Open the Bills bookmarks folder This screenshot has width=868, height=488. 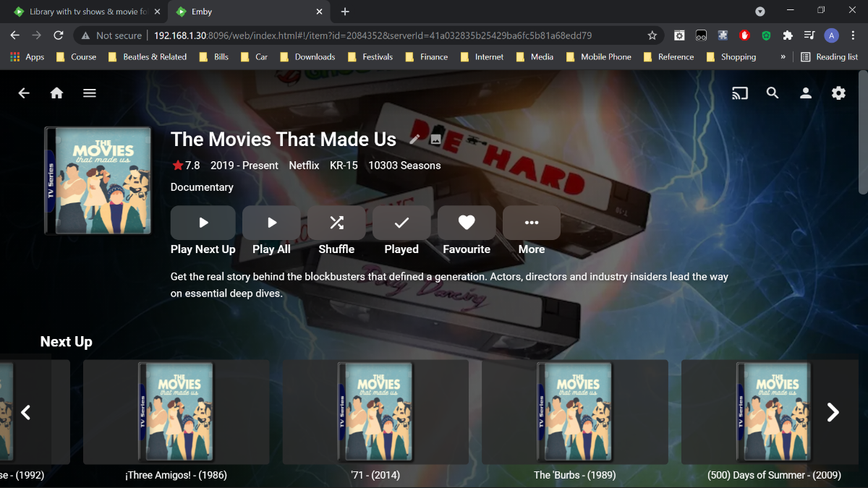213,57
